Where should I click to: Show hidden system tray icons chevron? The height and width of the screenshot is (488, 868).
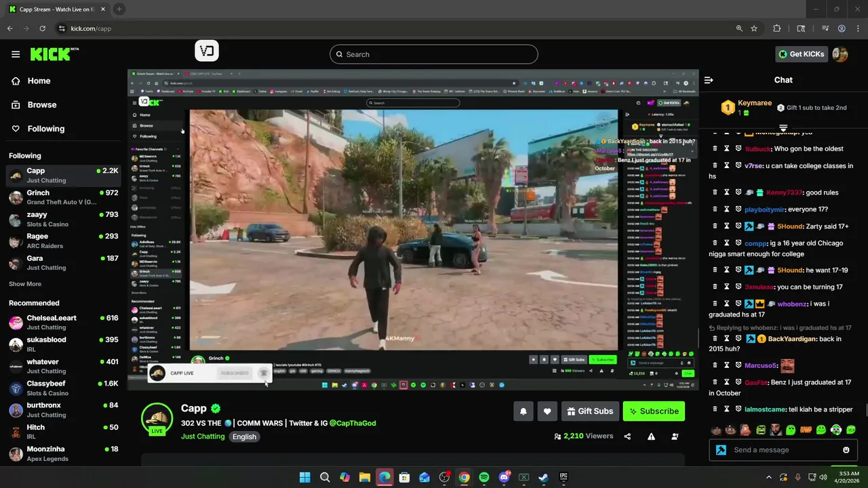(768, 477)
